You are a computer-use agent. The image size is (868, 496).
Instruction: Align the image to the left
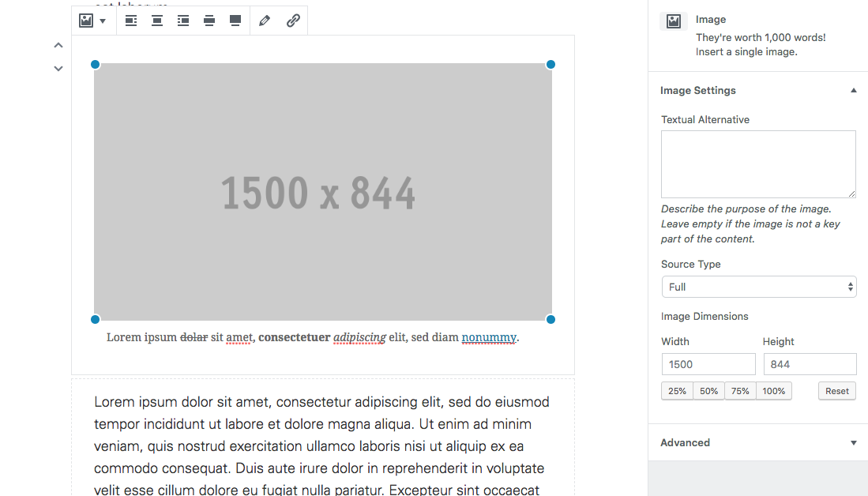[130, 21]
